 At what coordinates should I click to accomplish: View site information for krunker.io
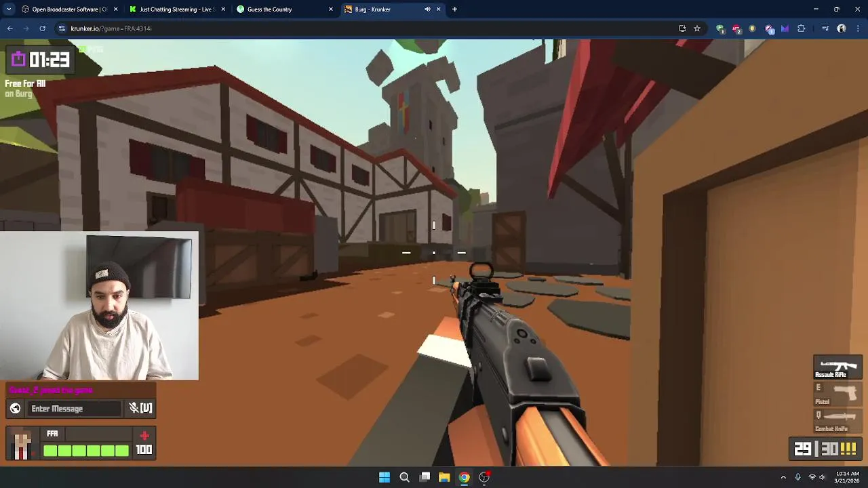pyautogui.click(x=62, y=28)
